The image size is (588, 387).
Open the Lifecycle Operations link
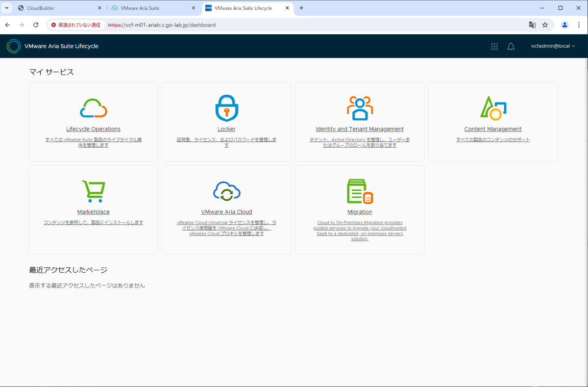pos(93,129)
